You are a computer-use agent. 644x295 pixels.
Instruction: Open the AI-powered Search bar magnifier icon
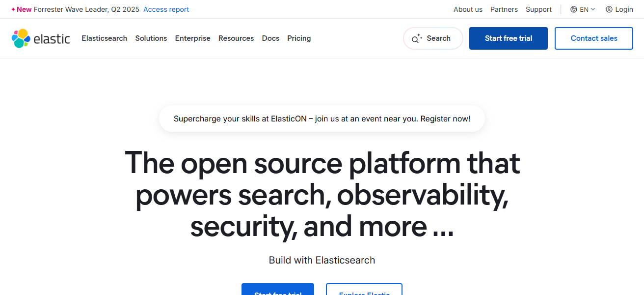pos(415,38)
